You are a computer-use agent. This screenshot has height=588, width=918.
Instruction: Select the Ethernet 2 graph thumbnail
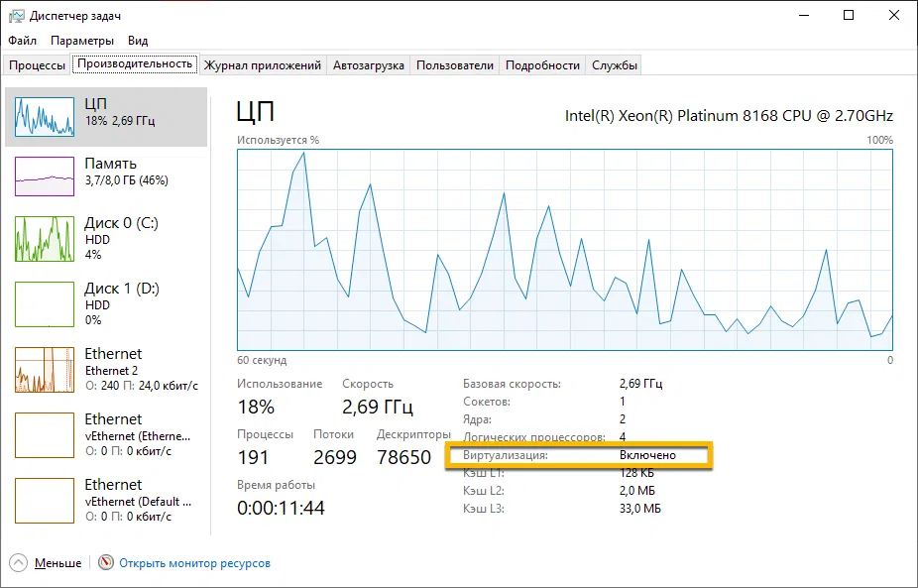point(45,370)
